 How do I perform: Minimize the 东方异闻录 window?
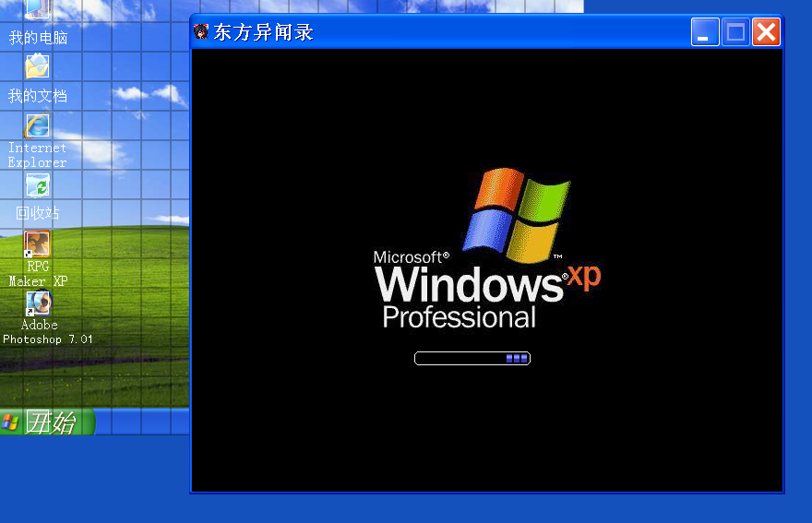705,32
